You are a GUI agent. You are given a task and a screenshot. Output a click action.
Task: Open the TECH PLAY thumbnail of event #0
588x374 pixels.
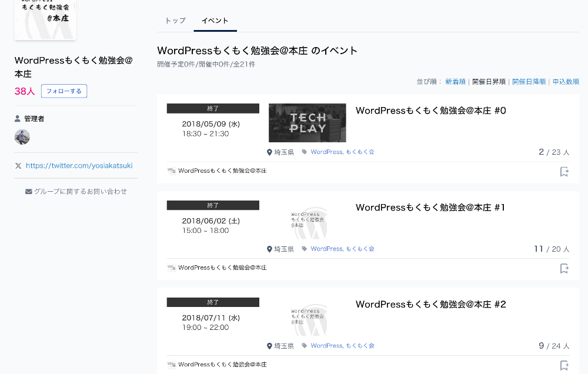tap(307, 123)
